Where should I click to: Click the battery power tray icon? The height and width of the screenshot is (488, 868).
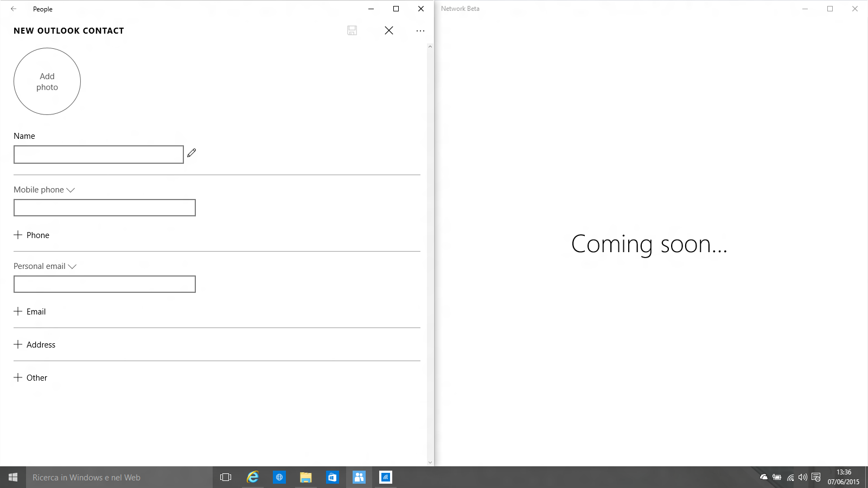[x=777, y=477]
